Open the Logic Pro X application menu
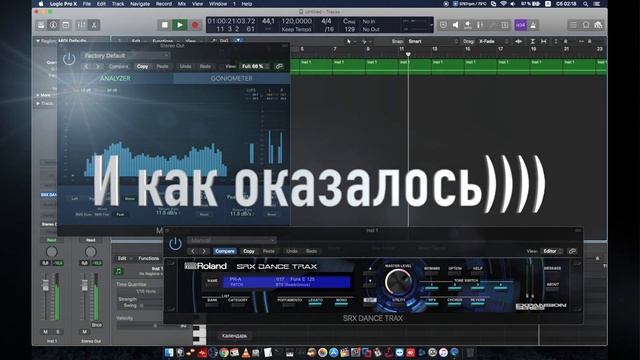The image size is (640, 360). [63, 4]
